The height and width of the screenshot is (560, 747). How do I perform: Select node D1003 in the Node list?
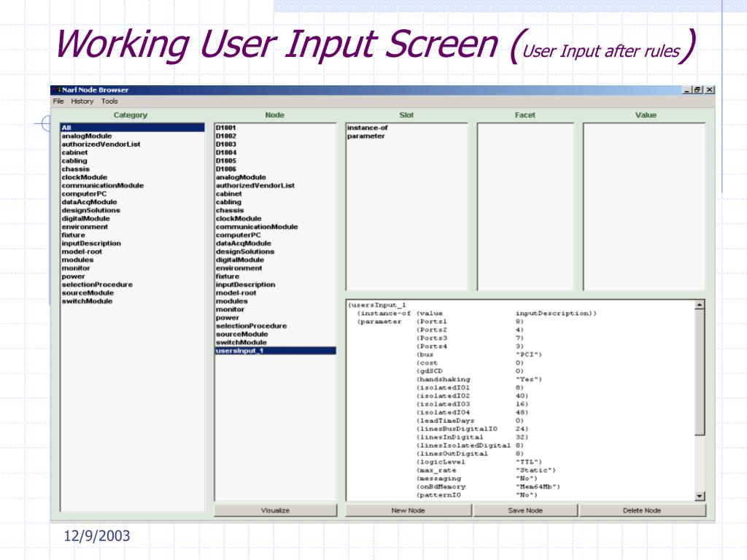[226, 144]
